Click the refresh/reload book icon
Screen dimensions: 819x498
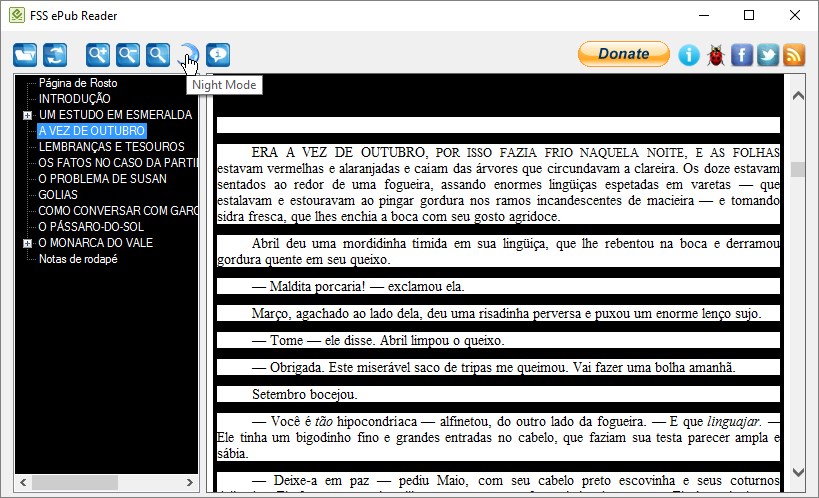pyautogui.click(x=55, y=55)
